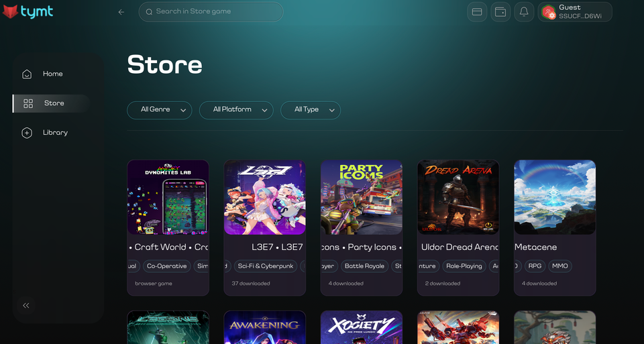Image resolution: width=644 pixels, height=344 pixels.
Task: Expand the All Type dropdown
Action: click(x=311, y=110)
